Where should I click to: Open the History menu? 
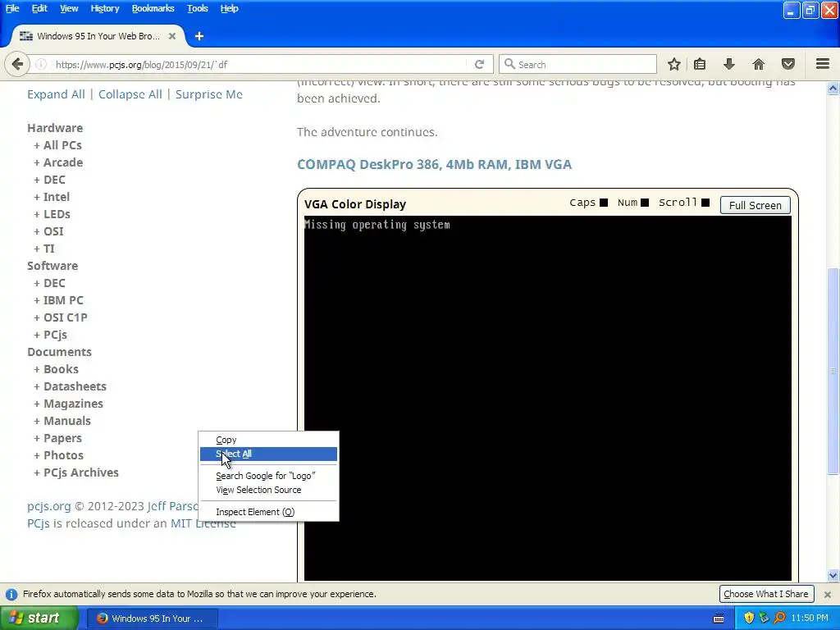click(x=104, y=8)
